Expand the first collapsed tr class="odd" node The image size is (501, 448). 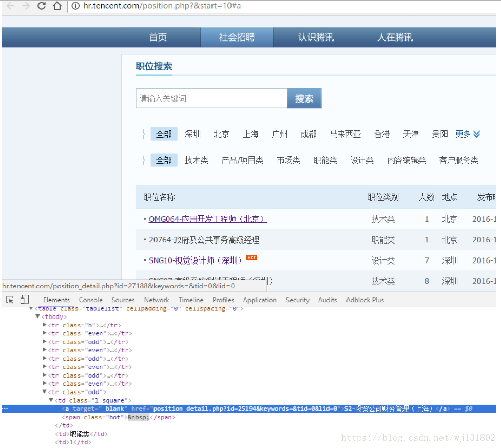pyautogui.click(x=45, y=342)
